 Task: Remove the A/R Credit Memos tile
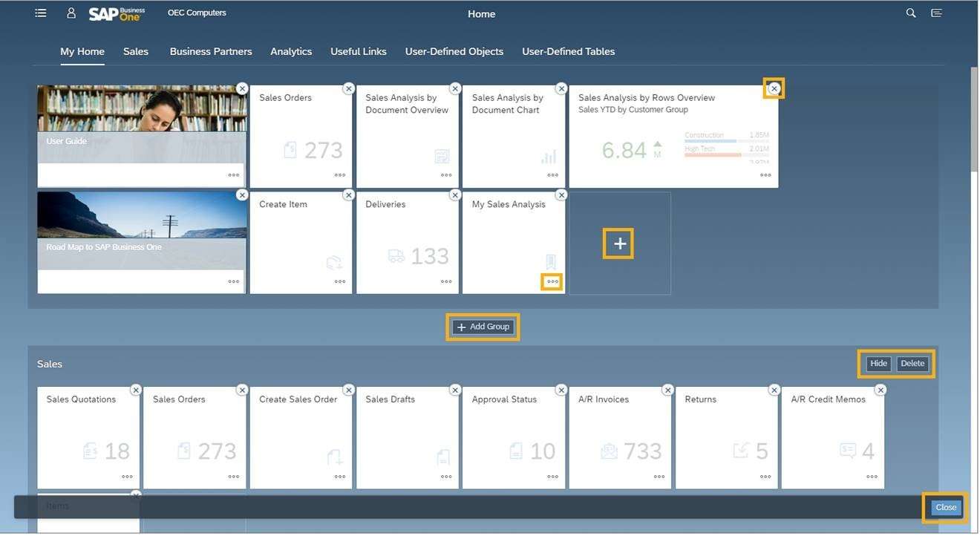[x=881, y=390]
